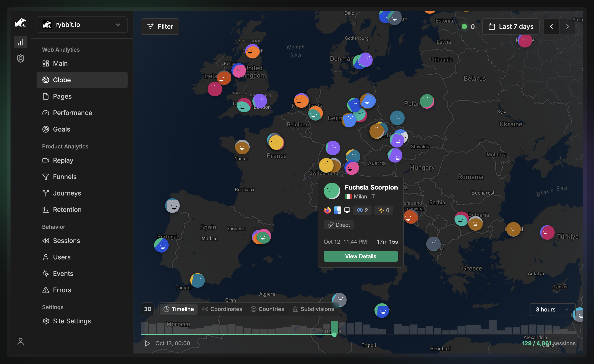Click the highlighted green timeline bar
The image size is (594, 364).
(x=334, y=327)
